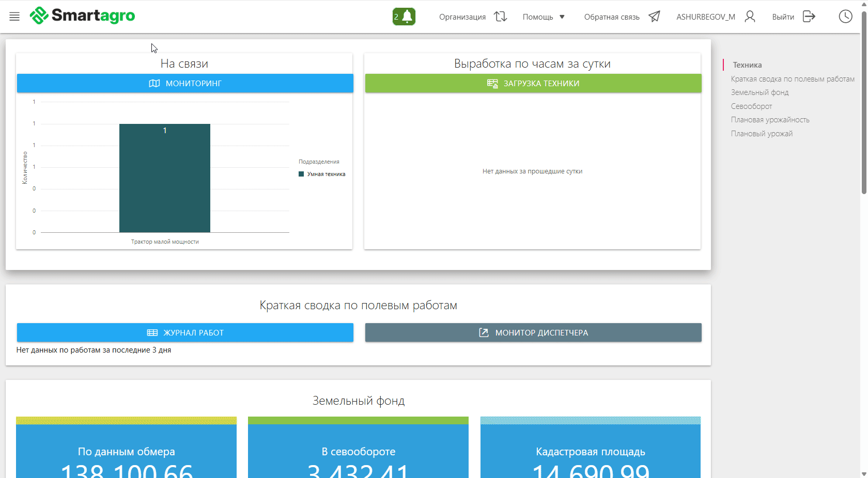Select Севооборот in the side navigation
This screenshot has height=478, width=868.
(x=751, y=106)
